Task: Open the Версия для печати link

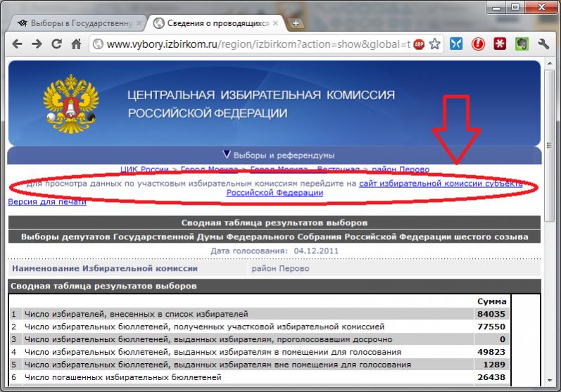Action: 46,202
